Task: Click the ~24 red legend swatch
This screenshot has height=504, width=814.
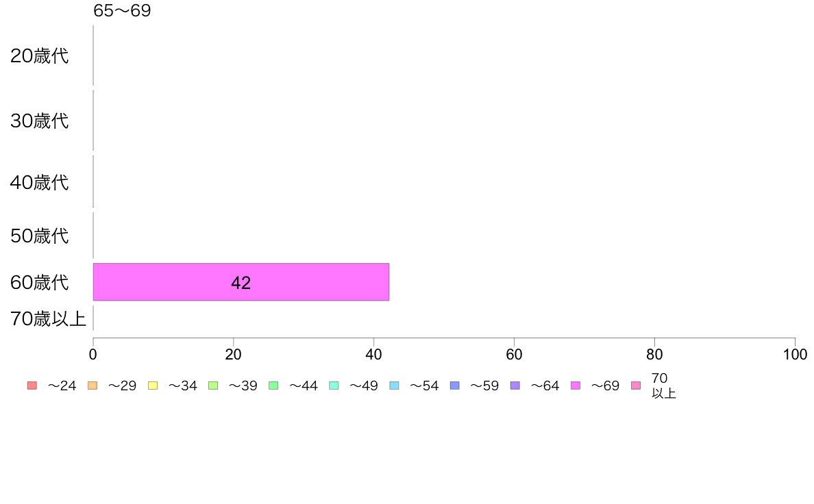Action: point(32,386)
